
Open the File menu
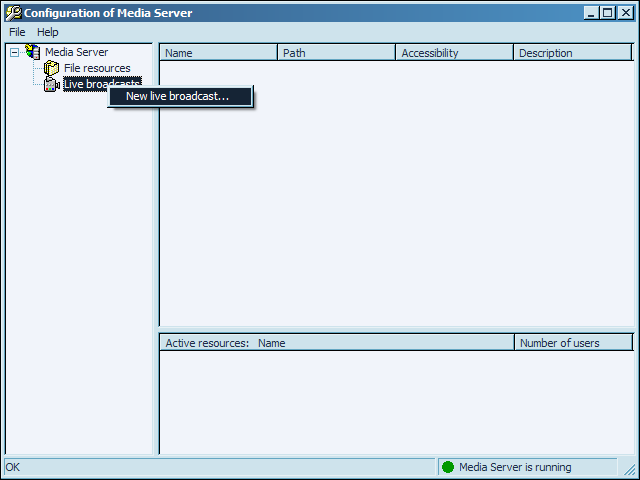click(x=17, y=32)
